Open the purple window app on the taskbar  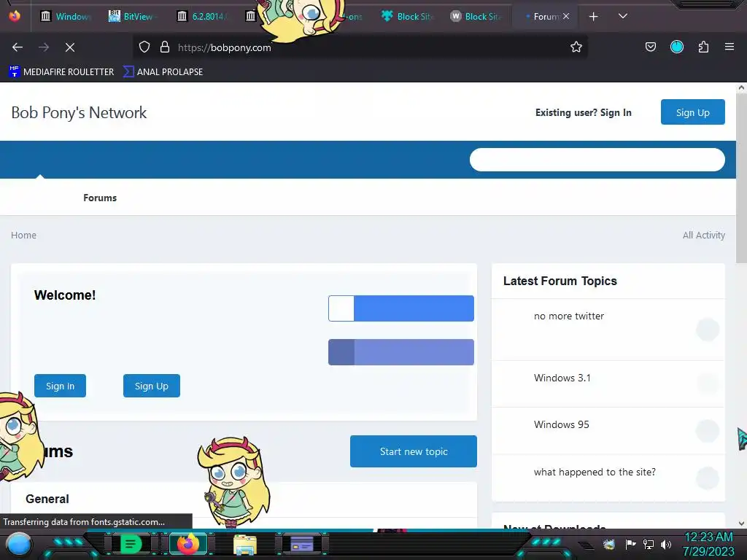coord(302,544)
